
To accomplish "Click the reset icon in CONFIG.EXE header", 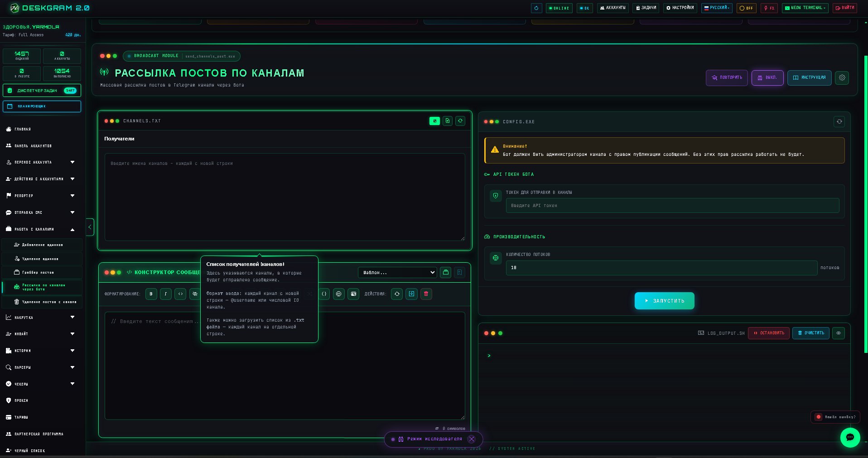I will (x=839, y=121).
